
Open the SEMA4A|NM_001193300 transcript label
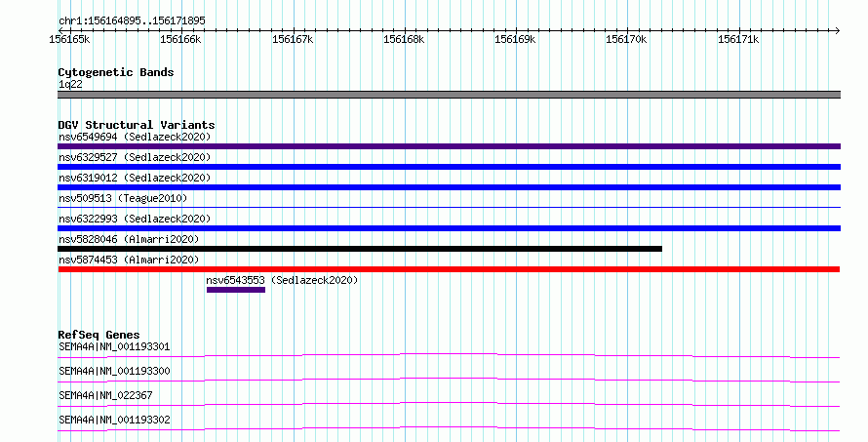[114, 371]
